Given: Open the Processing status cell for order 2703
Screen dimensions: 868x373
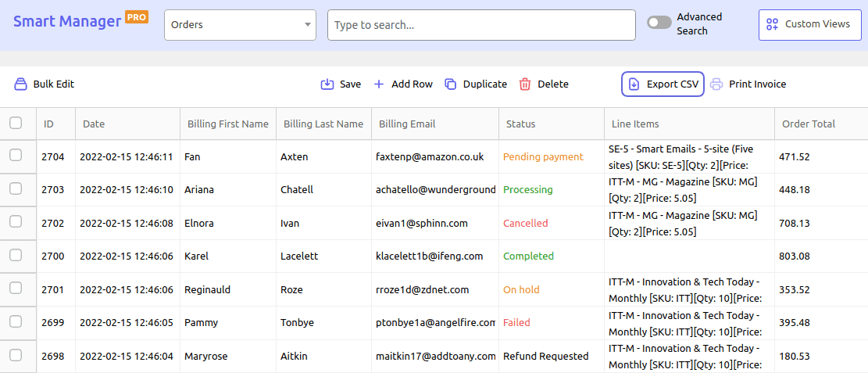Looking at the screenshot, I should 527,190.
